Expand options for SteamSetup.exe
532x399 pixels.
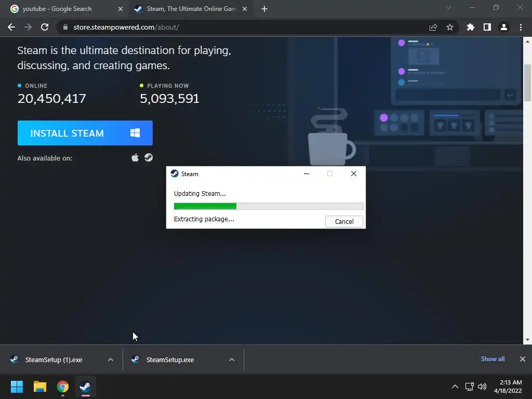[x=232, y=360]
